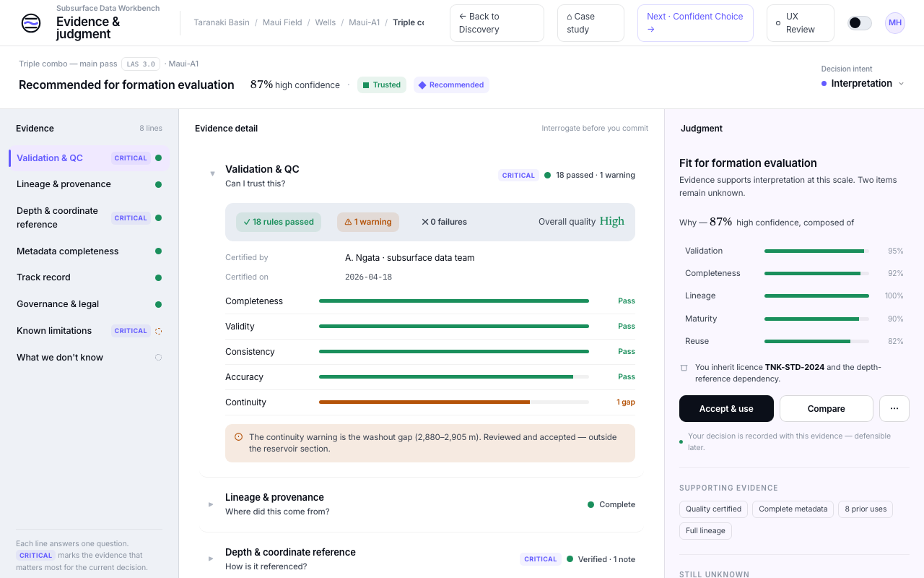Click the Maui Field breadcrumb

click(283, 23)
